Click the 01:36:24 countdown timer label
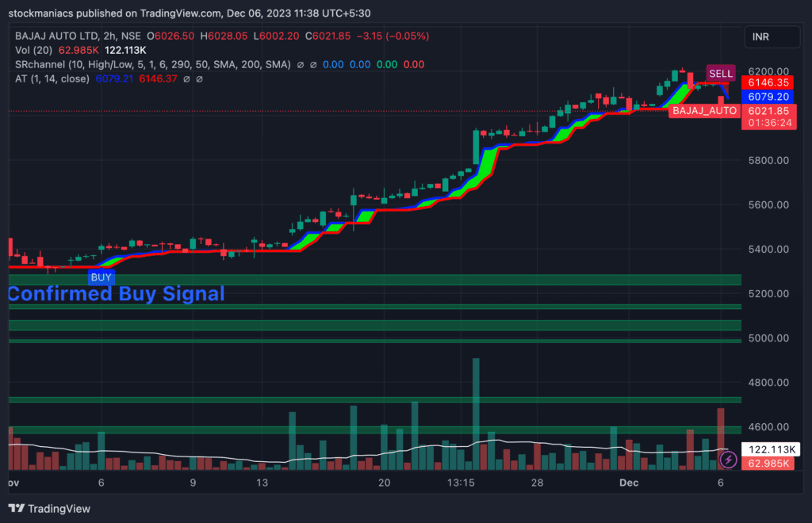The height and width of the screenshot is (523, 812). (768, 123)
